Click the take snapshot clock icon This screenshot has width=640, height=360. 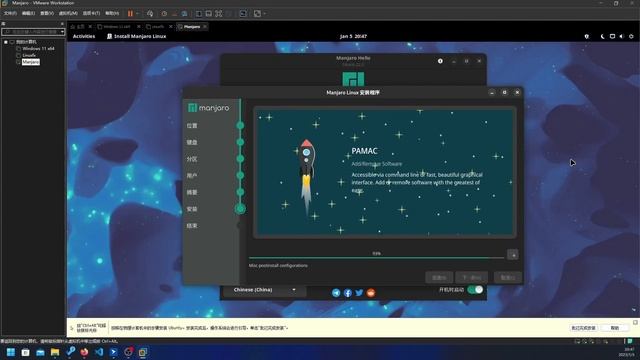tap(164, 13)
